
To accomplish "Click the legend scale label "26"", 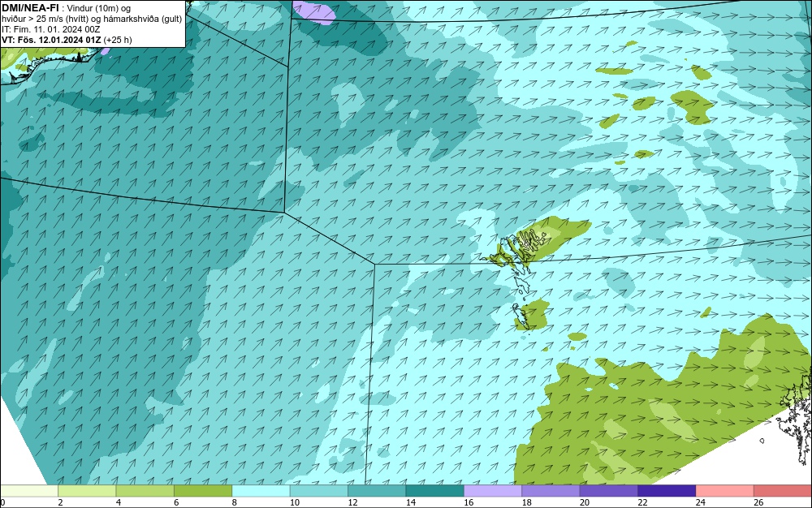I will coord(758,502).
